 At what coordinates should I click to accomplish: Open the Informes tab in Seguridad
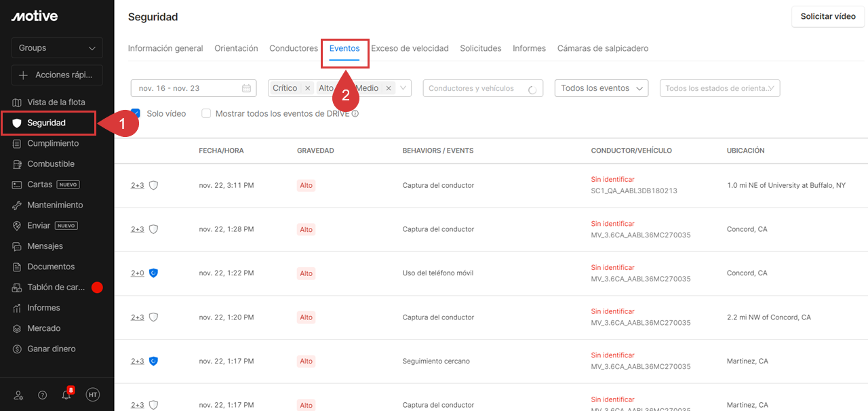[x=529, y=48]
